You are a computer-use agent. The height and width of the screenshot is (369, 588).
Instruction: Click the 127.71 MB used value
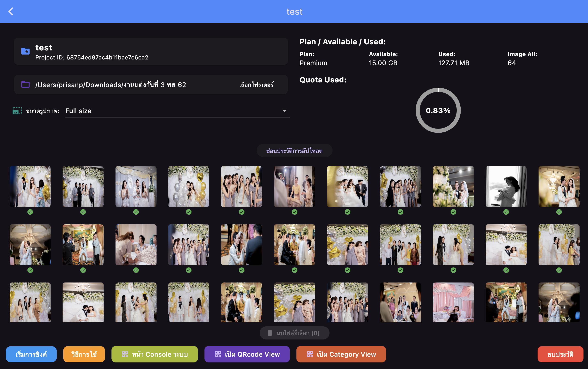454,63
